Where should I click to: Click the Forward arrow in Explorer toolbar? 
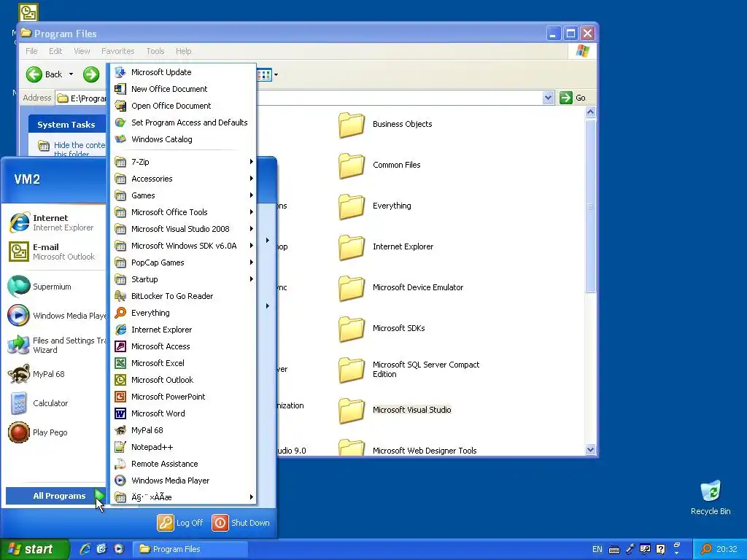coord(91,74)
